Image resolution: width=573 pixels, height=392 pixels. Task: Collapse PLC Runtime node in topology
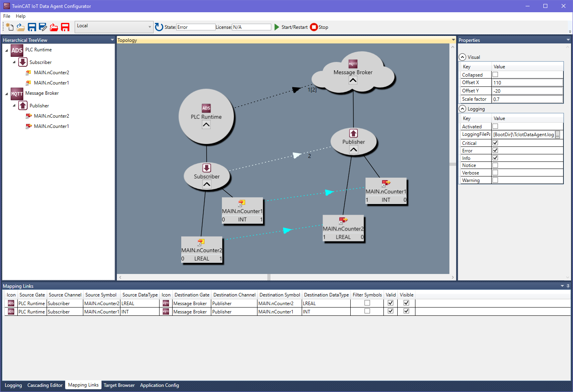click(x=206, y=125)
